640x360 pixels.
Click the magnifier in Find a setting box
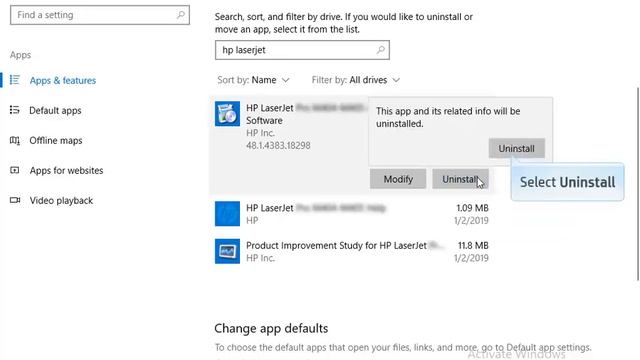tap(180, 15)
